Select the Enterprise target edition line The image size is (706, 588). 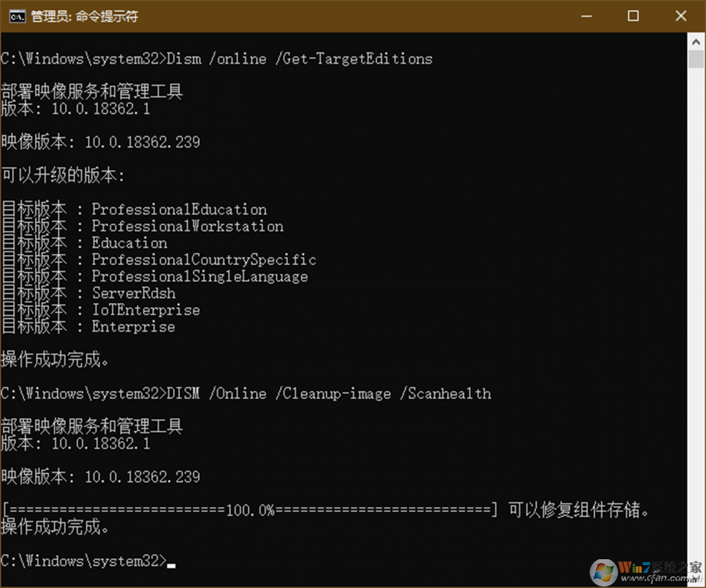133,327
